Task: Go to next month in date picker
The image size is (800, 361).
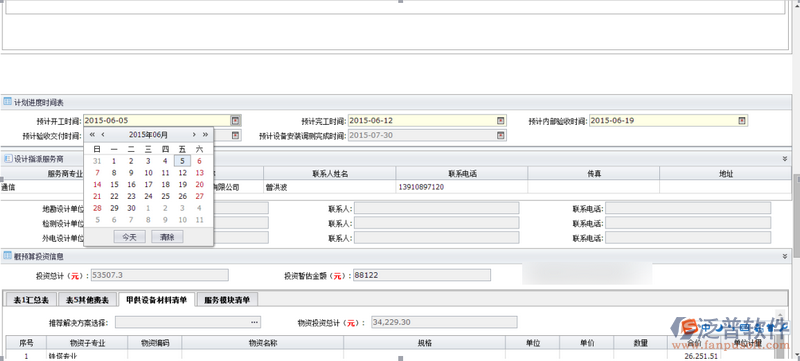Action: pos(194,135)
